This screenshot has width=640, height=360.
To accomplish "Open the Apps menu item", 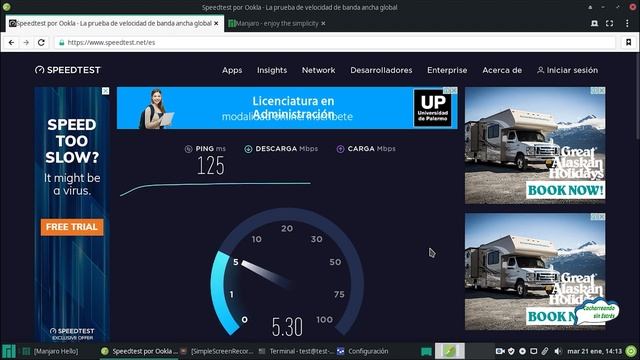I will click(x=232, y=70).
